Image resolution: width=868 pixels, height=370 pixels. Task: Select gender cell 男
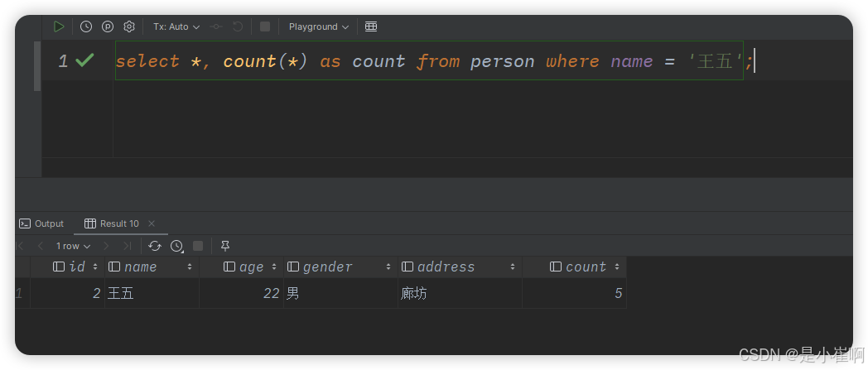point(340,293)
